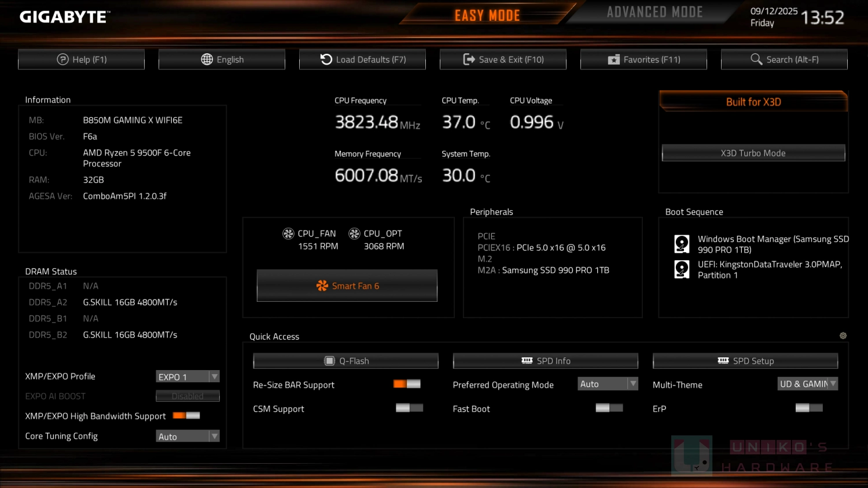The image size is (868, 488).
Task: Click RAM 32GB value
Action: [93, 180]
